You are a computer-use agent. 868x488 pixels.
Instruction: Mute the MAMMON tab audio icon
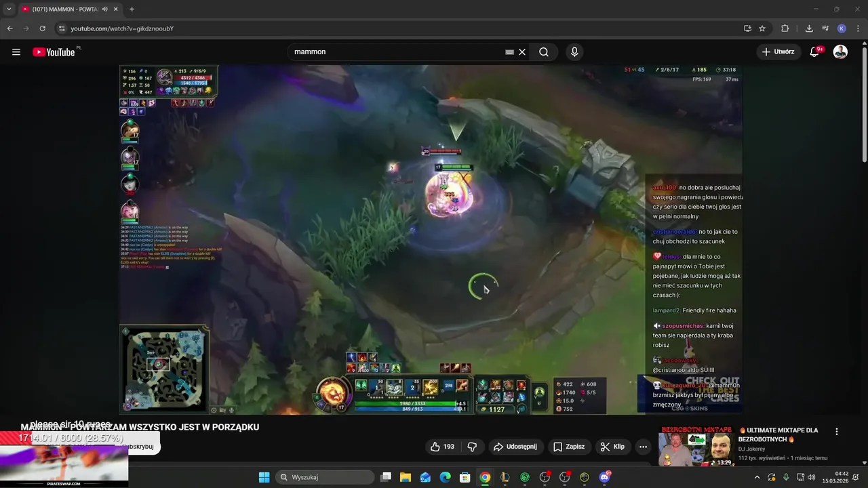click(x=104, y=9)
